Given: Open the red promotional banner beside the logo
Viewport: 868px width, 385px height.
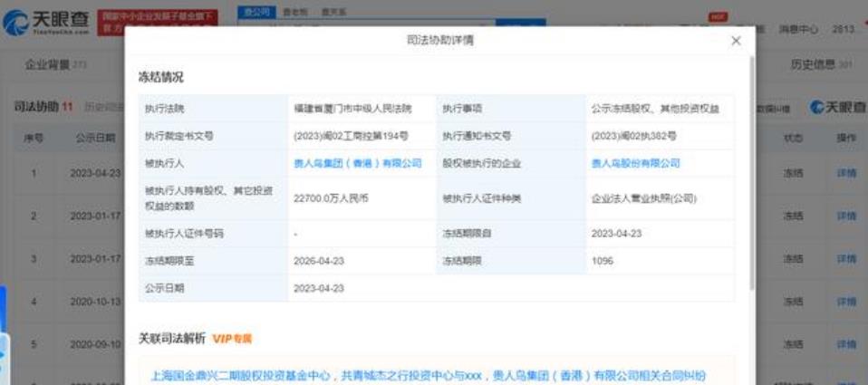Looking at the screenshot, I should [158, 22].
